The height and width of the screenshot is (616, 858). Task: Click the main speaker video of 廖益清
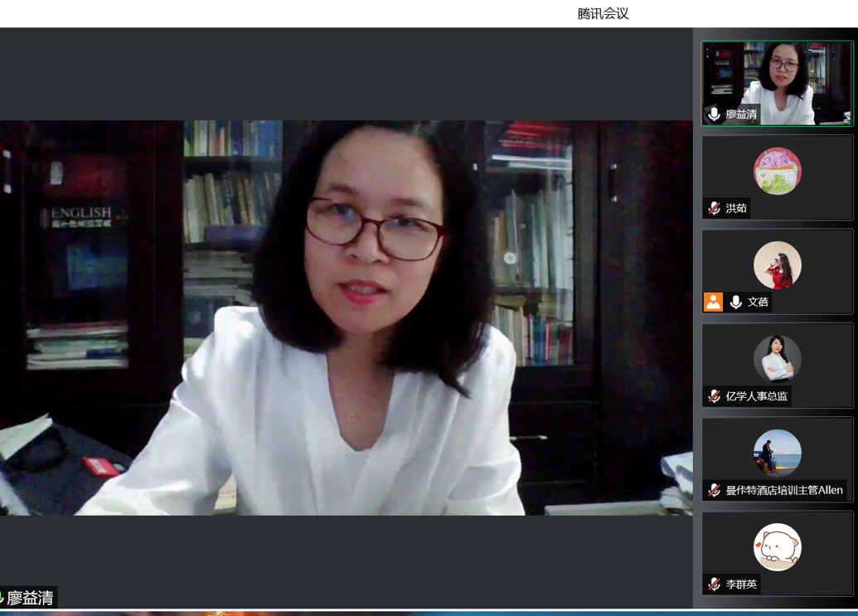(346, 318)
